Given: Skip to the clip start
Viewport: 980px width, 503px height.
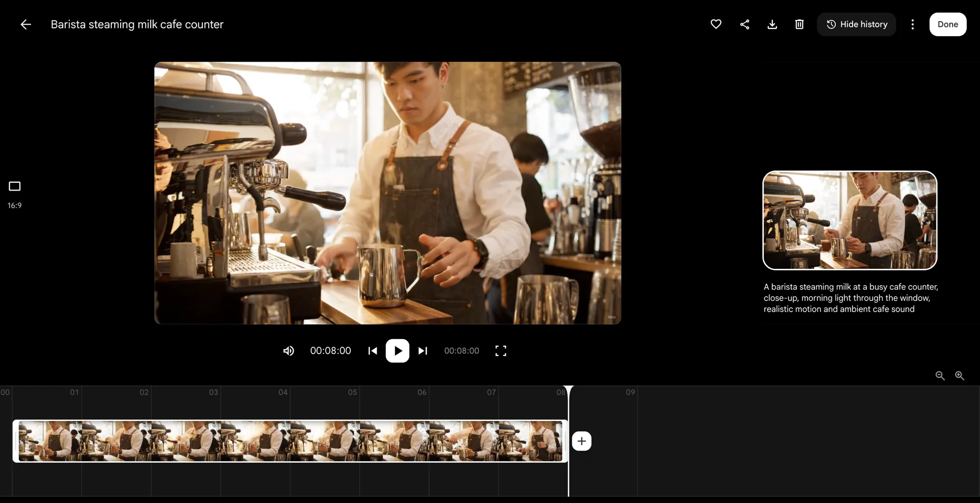Looking at the screenshot, I should tap(372, 351).
